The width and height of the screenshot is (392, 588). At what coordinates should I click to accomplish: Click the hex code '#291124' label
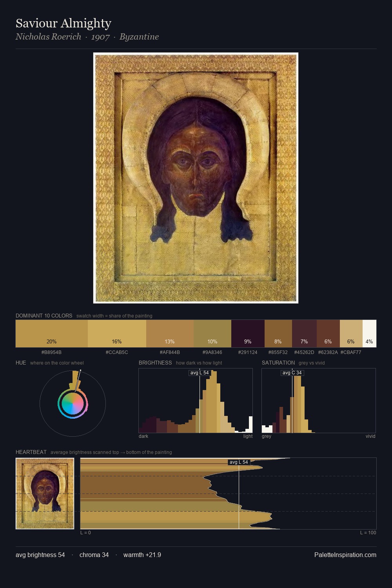pyautogui.click(x=248, y=352)
